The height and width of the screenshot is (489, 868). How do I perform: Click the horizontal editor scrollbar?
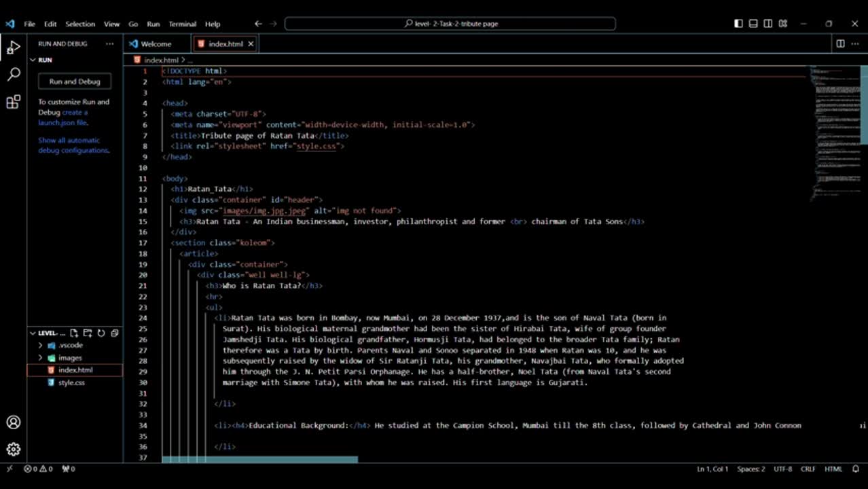259,460
